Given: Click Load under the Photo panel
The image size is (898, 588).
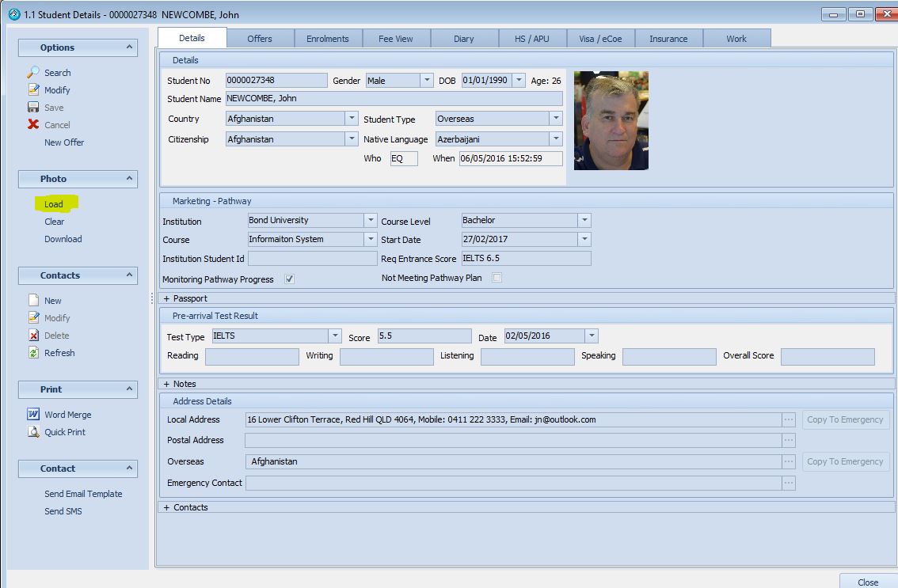Looking at the screenshot, I should click(54, 204).
